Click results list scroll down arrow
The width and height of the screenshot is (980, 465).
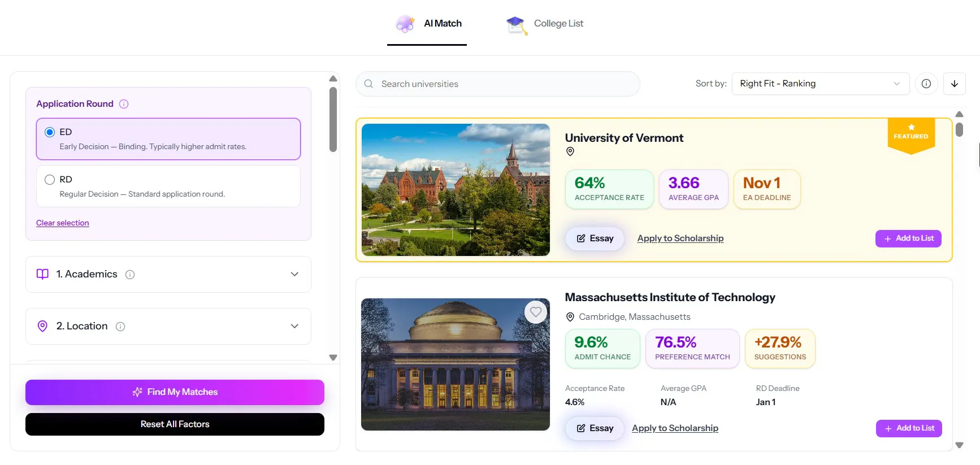point(959,445)
